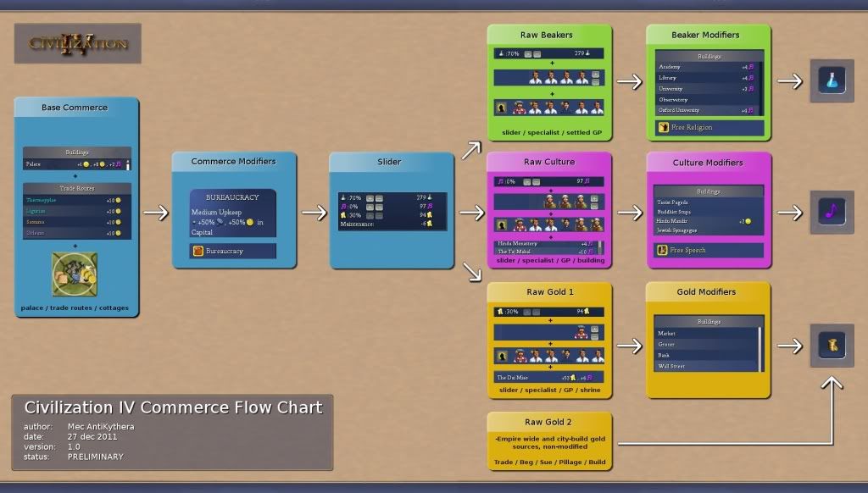Select the Market building row
Viewport: 868px width, 493px height.
pyautogui.click(x=706, y=333)
